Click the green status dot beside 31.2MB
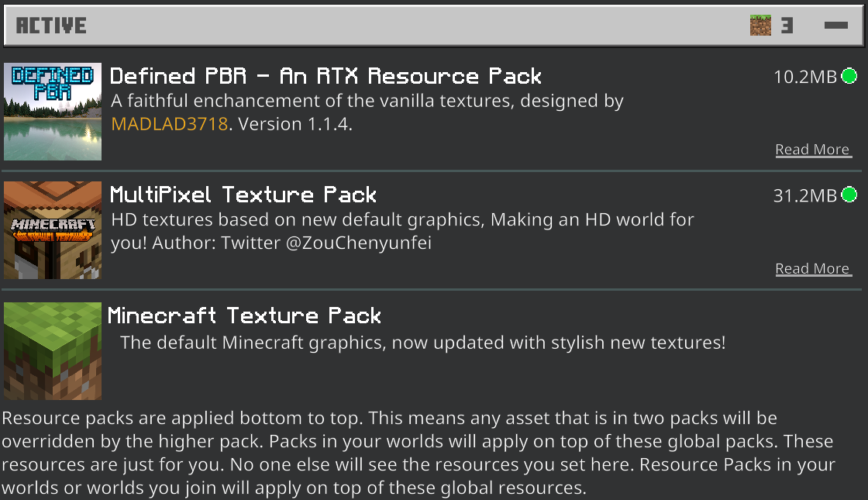868x500 pixels. pyautogui.click(x=849, y=195)
